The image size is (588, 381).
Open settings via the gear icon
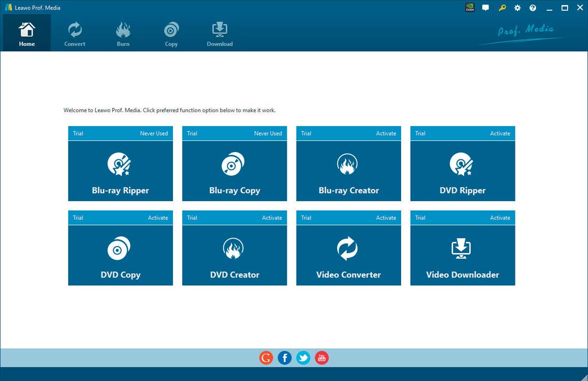pyautogui.click(x=518, y=8)
